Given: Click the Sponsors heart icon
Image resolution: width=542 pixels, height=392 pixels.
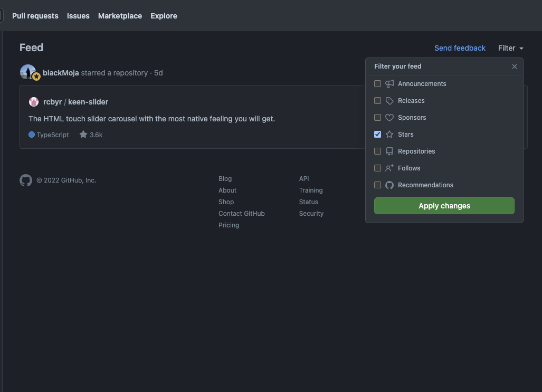Looking at the screenshot, I should coord(389,118).
